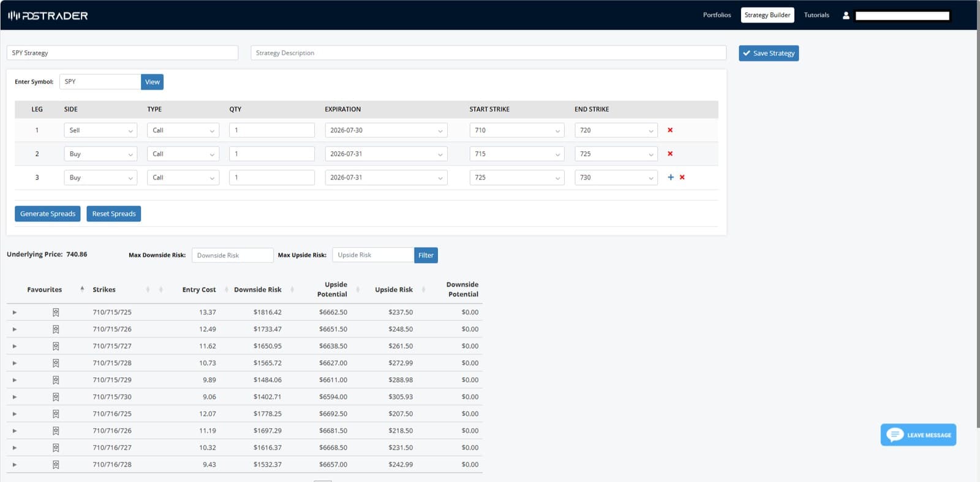Open leg 1 Start Strike dropdown 710
The height and width of the screenshot is (482, 980).
coord(517,130)
